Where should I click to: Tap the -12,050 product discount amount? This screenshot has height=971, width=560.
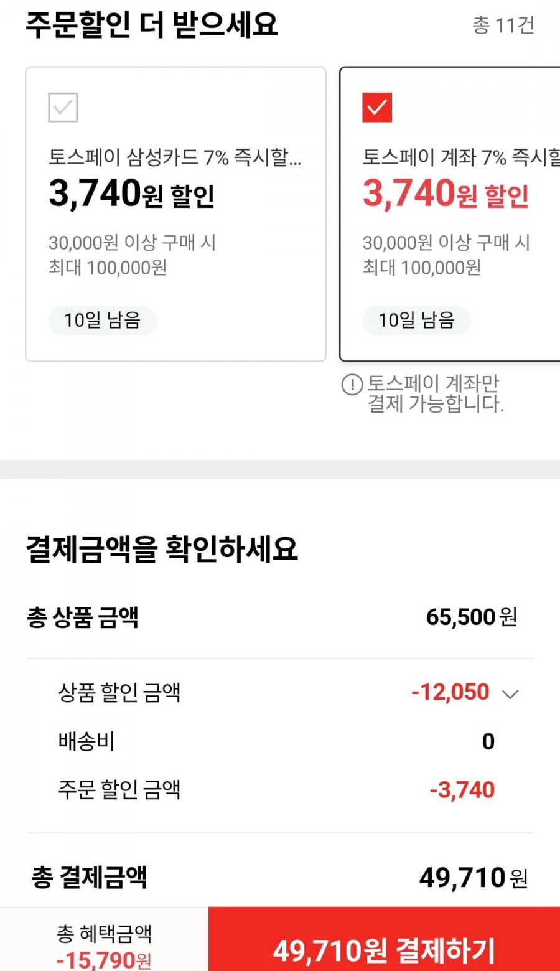pyautogui.click(x=450, y=692)
